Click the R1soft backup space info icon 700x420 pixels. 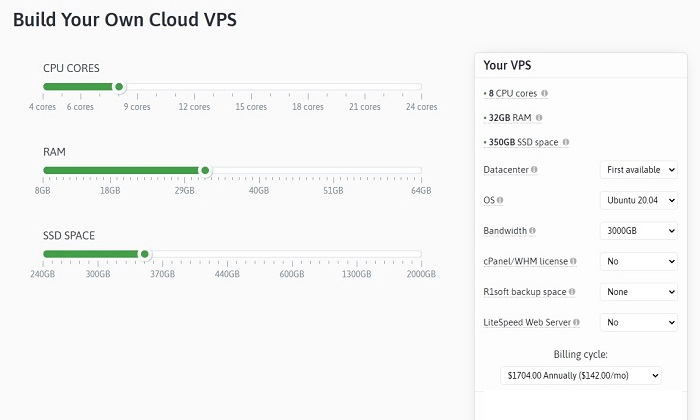coord(572,292)
